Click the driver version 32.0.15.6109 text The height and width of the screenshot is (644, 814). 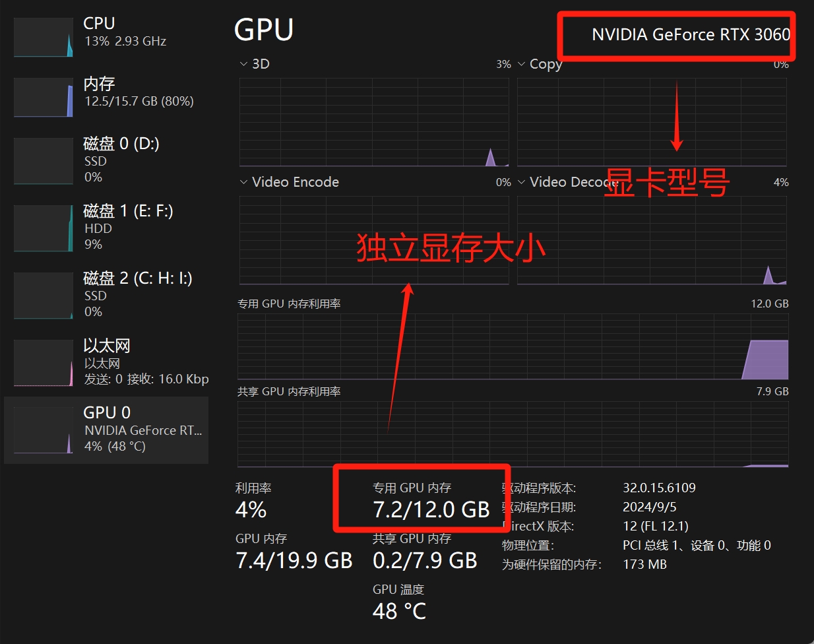[x=659, y=488]
